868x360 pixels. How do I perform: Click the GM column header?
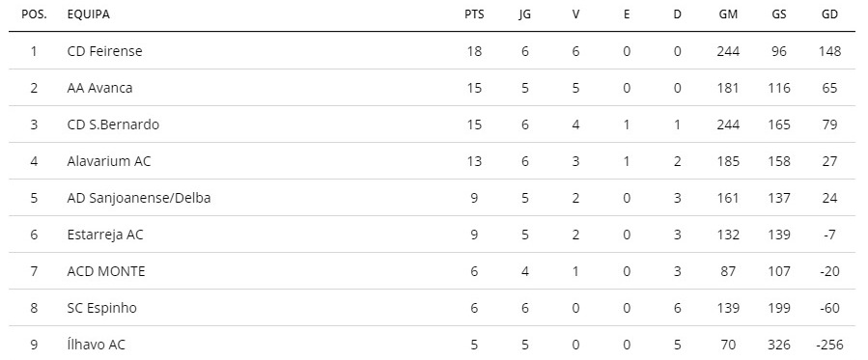[728, 14]
